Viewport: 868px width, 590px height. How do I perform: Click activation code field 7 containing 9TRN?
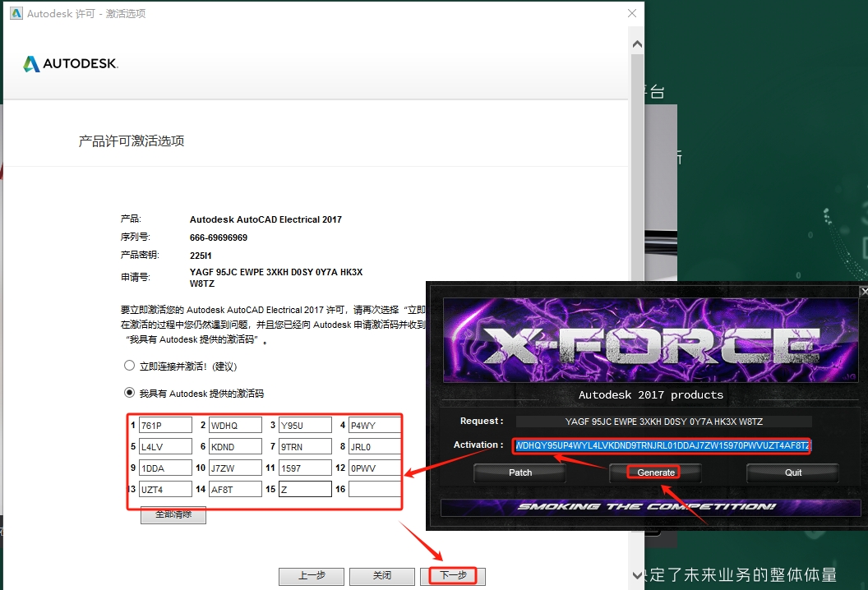coord(304,447)
